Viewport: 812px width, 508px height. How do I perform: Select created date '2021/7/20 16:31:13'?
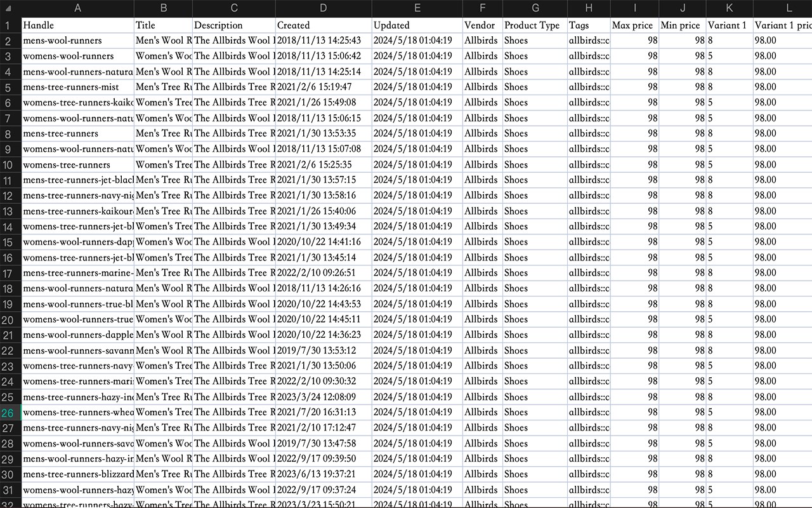[324, 412]
